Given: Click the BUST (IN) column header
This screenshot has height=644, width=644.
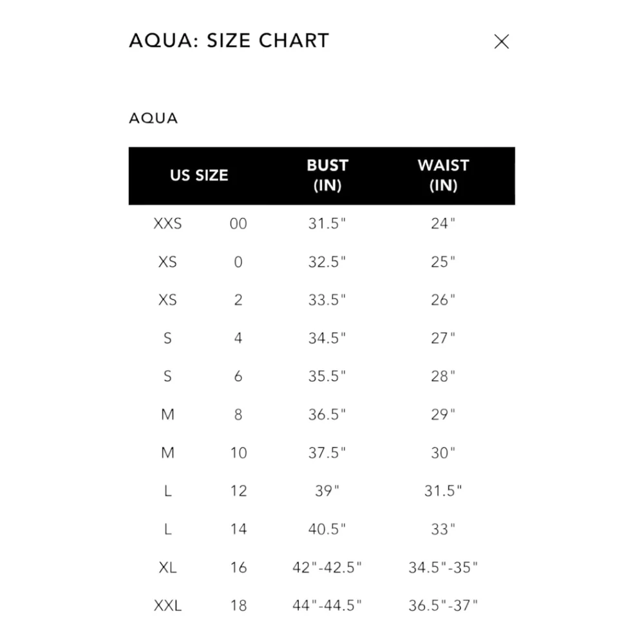Looking at the screenshot, I should click(327, 175).
